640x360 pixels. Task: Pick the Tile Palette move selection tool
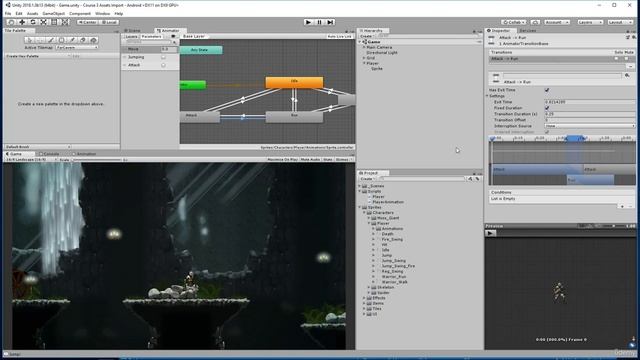[40, 40]
